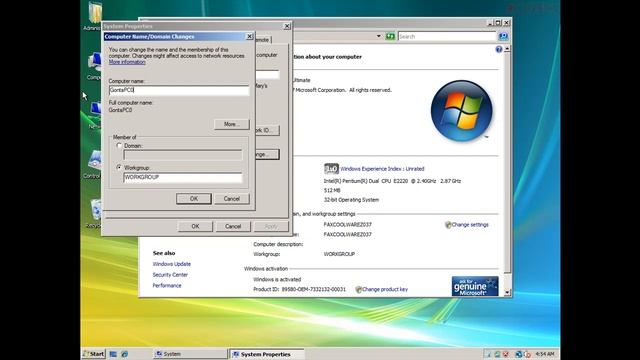Open Windows Experience Index : Unrated link
640x360 pixels.
[382, 169]
